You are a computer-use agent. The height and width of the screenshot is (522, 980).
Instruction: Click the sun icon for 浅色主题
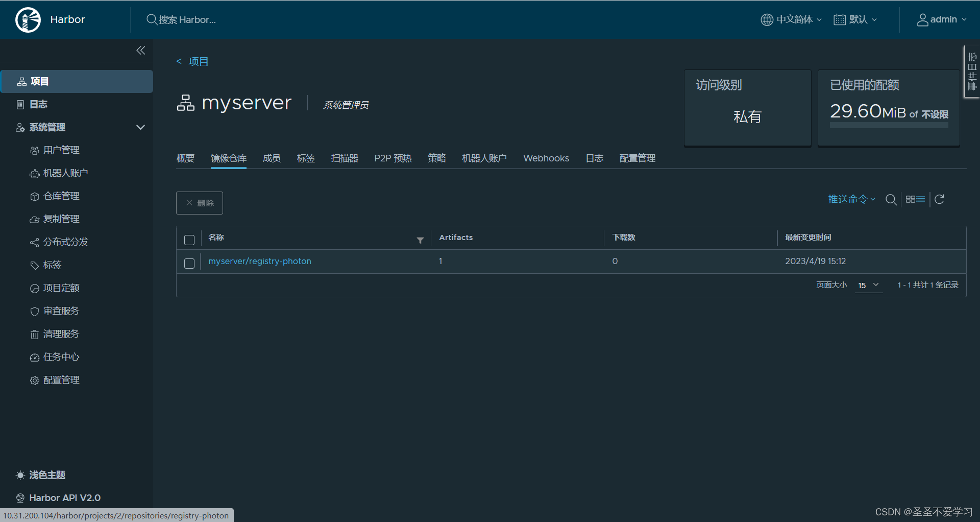pyautogui.click(x=20, y=475)
